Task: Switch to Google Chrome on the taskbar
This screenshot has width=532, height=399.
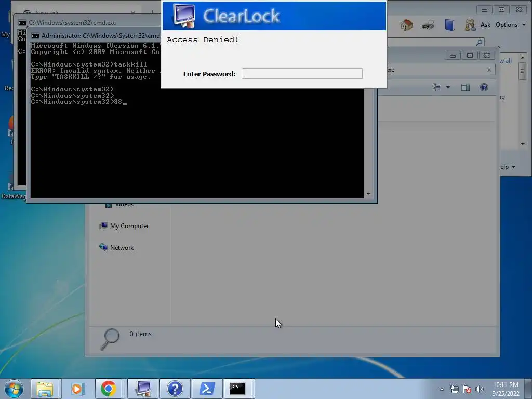Action: (108, 389)
